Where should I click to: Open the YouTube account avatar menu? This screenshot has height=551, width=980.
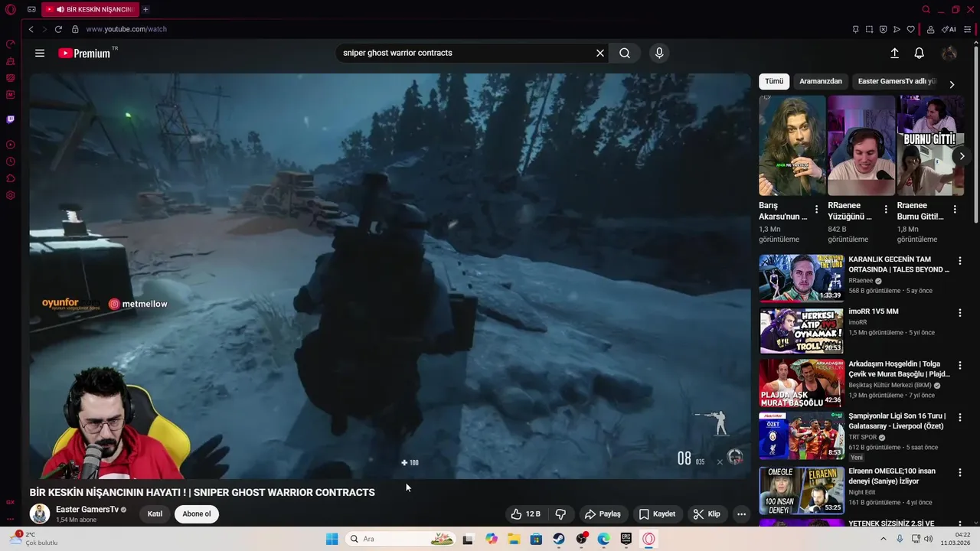click(949, 53)
